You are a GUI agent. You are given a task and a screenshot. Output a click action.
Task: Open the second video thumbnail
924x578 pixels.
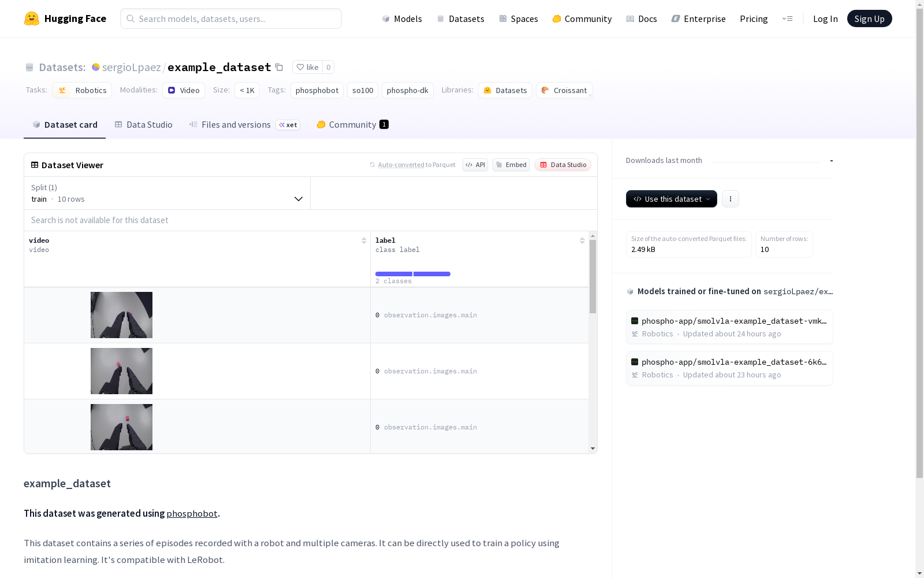pos(121,371)
